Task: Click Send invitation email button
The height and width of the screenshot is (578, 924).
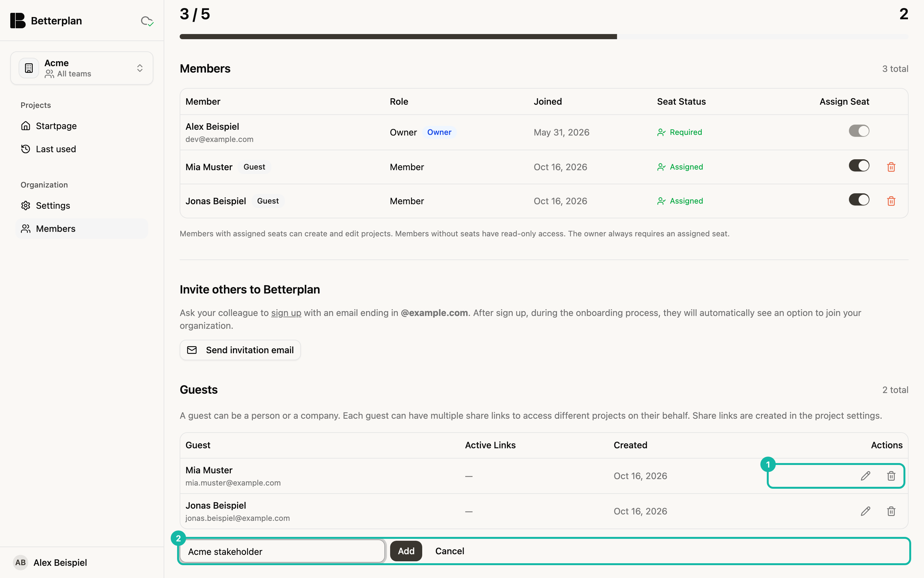Action: click(x=240, y=350)
